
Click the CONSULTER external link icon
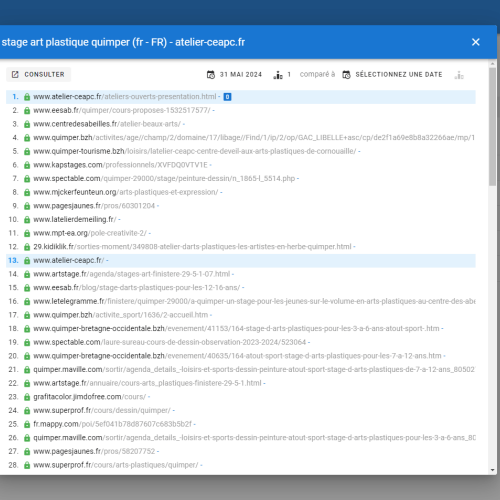point(15,74)
